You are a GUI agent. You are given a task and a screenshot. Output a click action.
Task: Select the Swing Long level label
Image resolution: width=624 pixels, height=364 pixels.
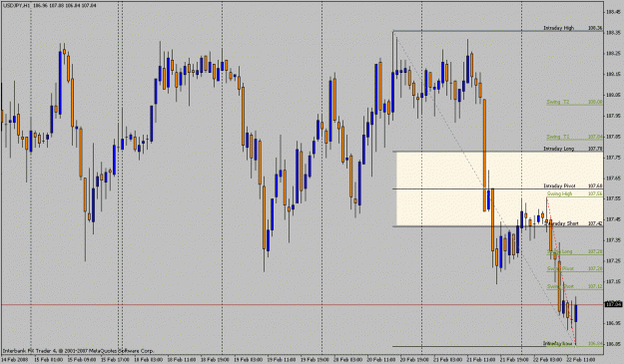559,251
